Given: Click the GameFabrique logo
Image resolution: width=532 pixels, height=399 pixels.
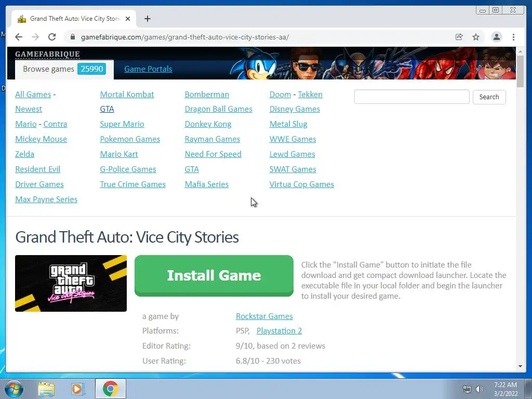Looking at the screenshot, I should (47, 54).
